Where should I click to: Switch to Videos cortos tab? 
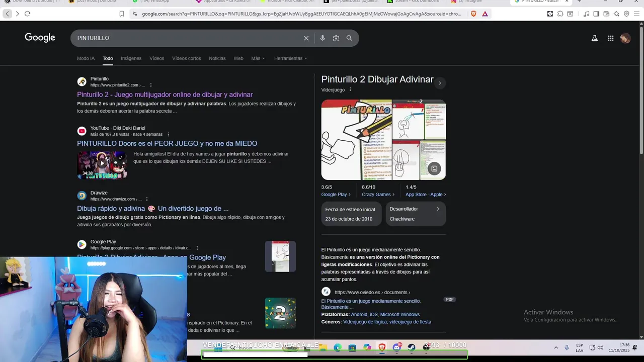coord(186,58)
